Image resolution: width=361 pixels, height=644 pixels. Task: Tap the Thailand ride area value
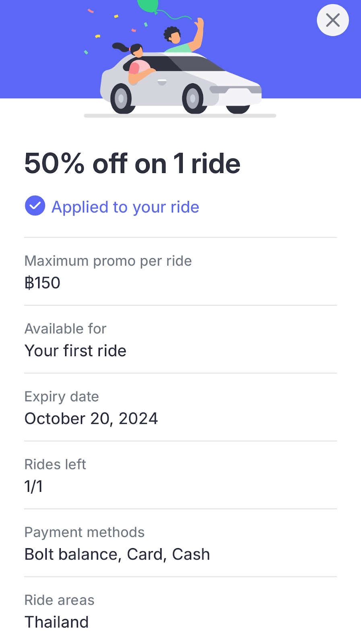[x=56, y=622]
